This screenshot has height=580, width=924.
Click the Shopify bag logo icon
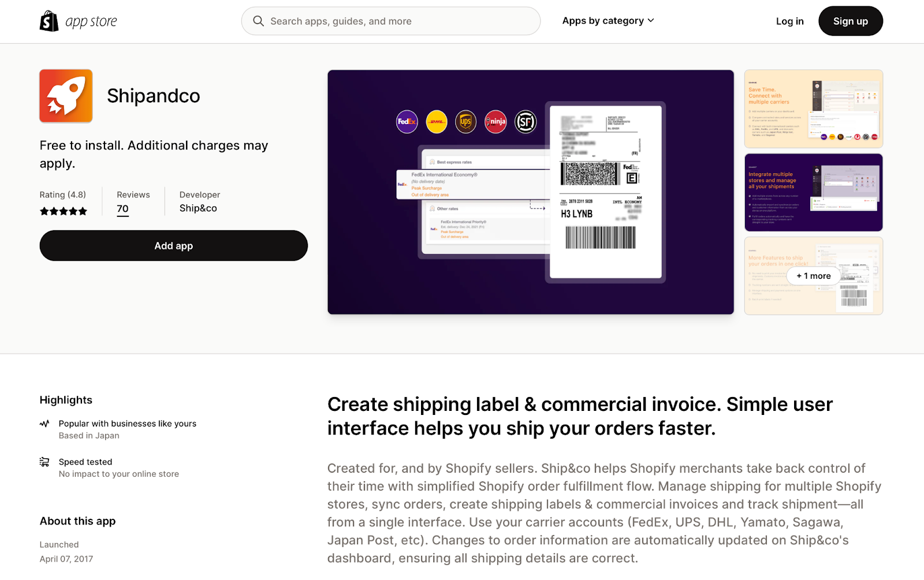49,21
